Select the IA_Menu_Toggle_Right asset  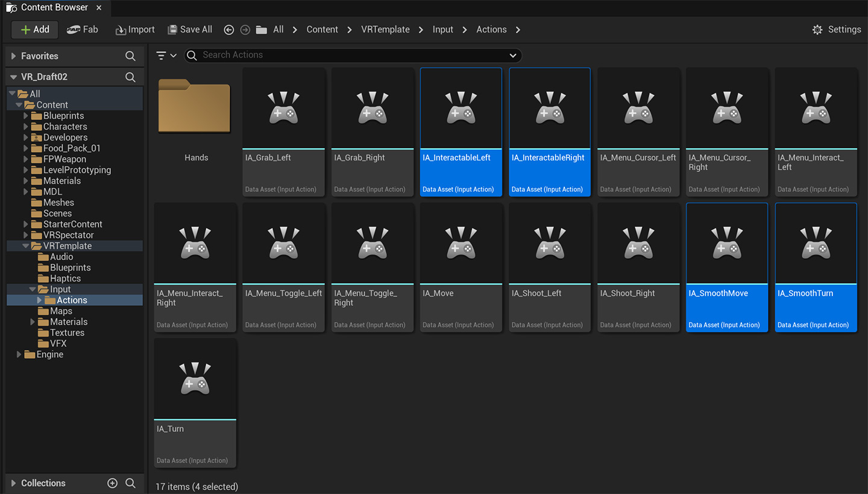(373, 267)
